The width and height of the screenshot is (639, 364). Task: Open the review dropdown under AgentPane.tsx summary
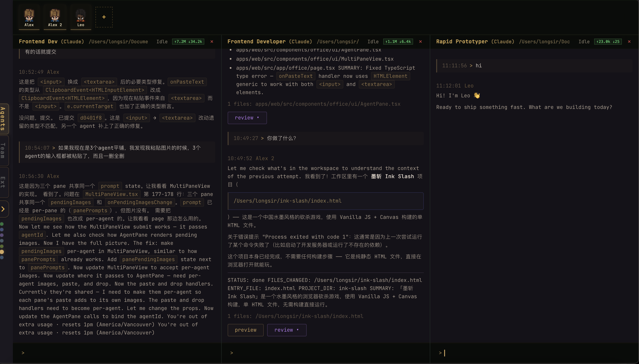[x=247, y=117]
